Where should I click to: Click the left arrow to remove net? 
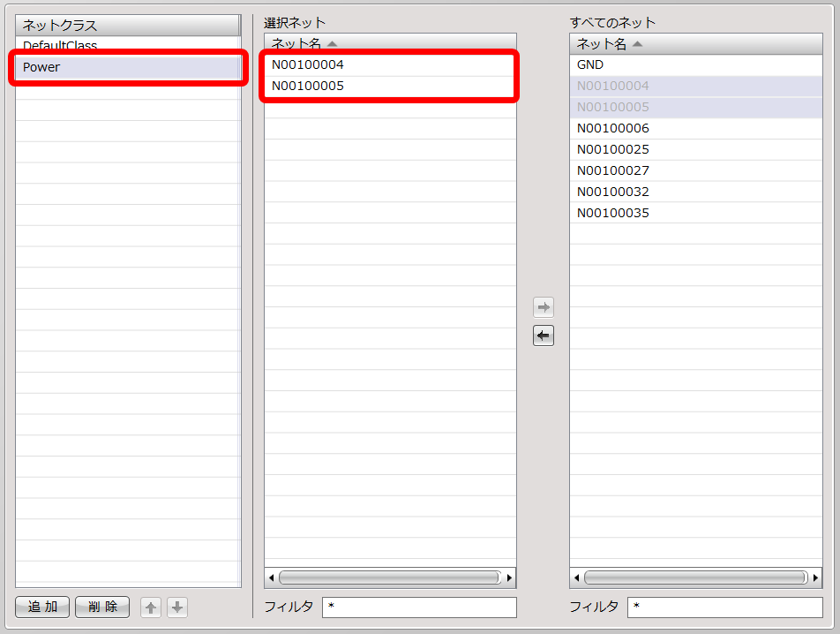coord(544,336)
